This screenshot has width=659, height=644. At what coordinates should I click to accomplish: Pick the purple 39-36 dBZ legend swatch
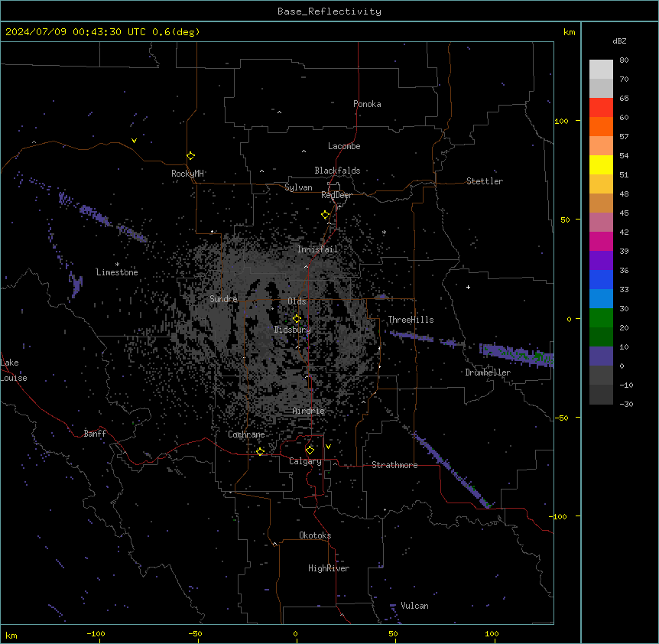point(601,260)
